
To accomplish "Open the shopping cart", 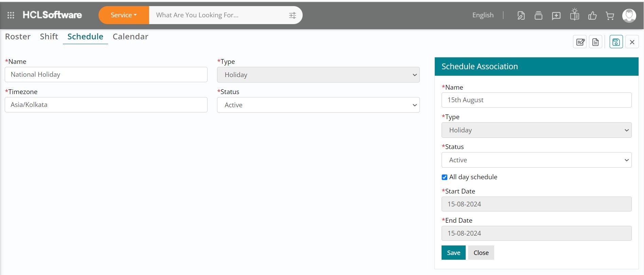I will [610, 16].
